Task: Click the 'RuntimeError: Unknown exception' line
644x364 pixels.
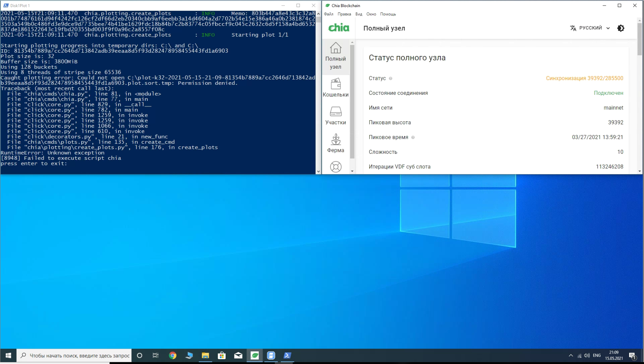Action: 53,153
